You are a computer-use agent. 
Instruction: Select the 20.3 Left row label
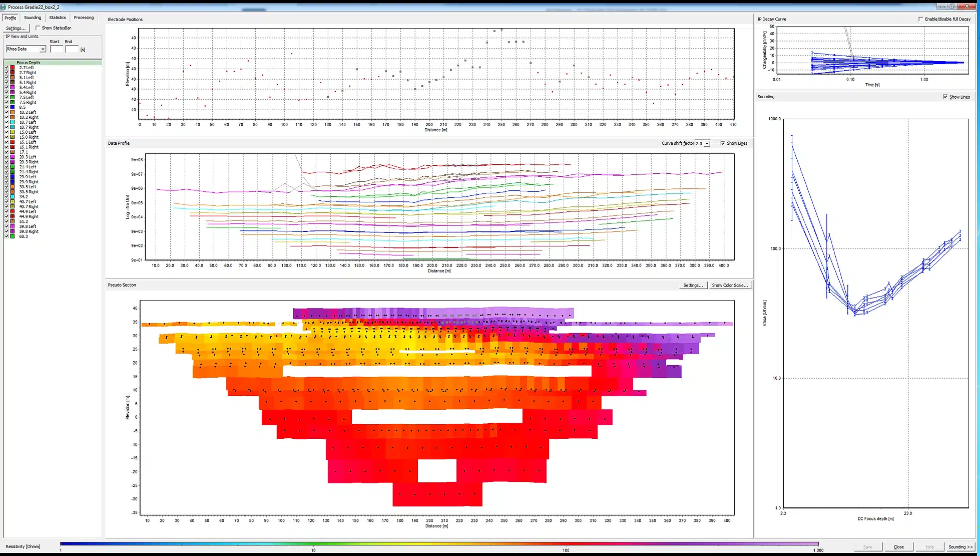coord(28,157)
